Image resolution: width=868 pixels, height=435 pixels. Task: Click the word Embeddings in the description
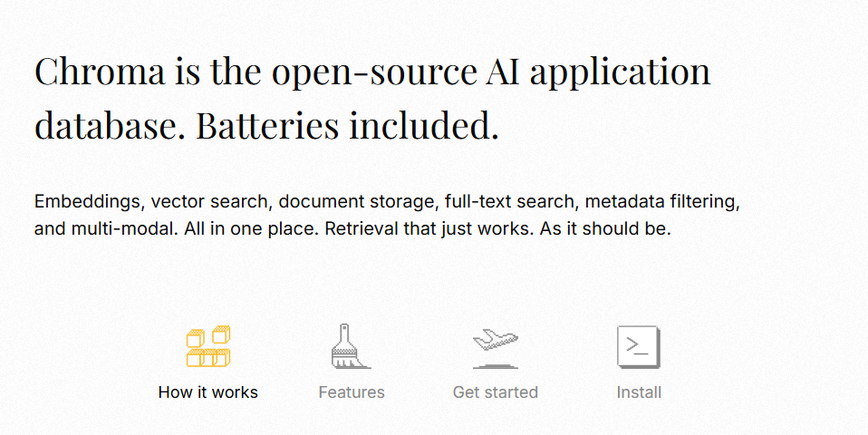coord(87,200)
